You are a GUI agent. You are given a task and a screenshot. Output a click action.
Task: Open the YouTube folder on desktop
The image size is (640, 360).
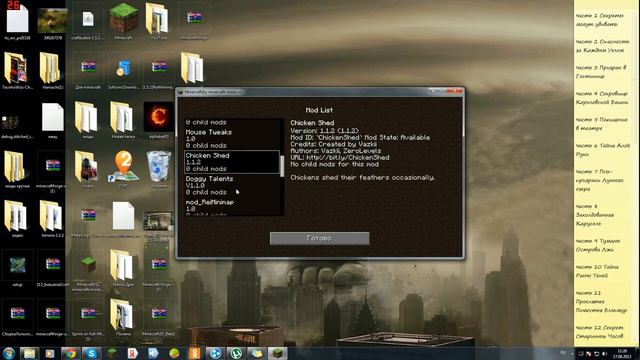(158, 22)
